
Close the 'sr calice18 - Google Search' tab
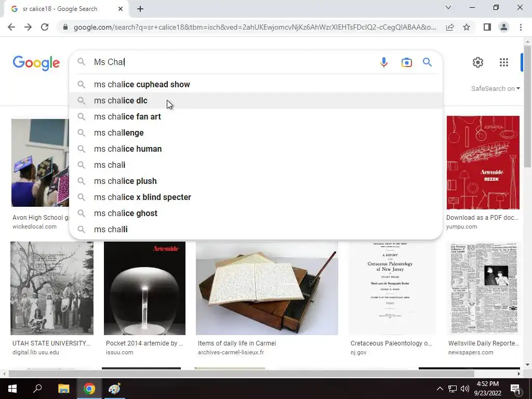[121, 9]
